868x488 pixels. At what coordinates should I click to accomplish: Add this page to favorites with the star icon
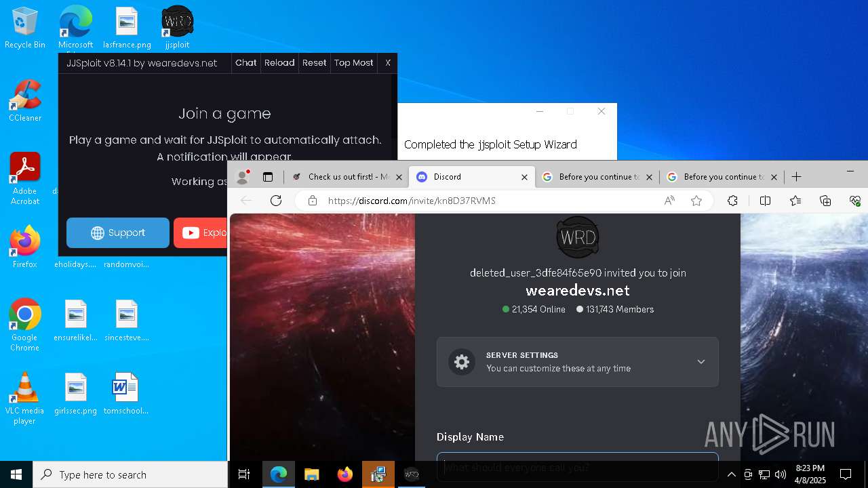[696, 201]
